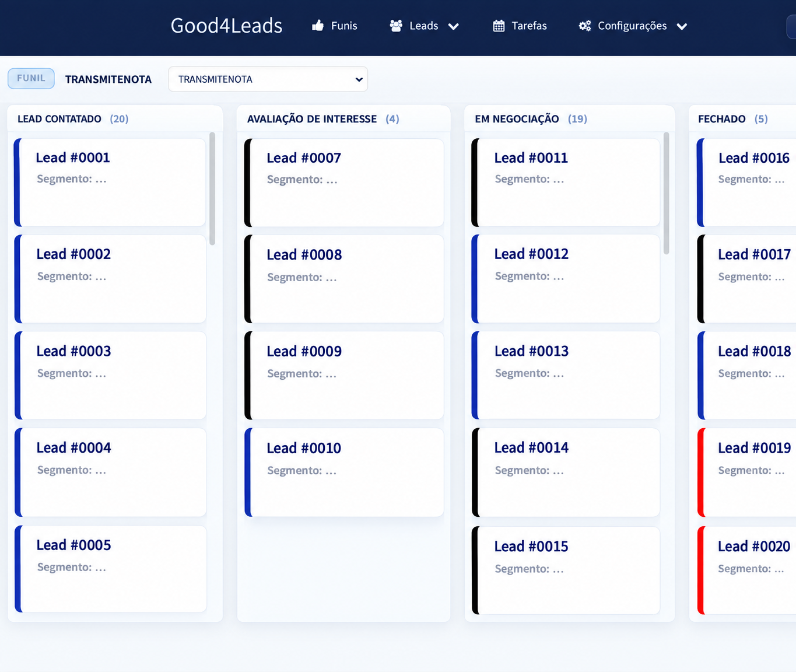This screenshot has width=796, height=672.
Task: Open the Configurações menu item
Action: click(x=633, y=26)
